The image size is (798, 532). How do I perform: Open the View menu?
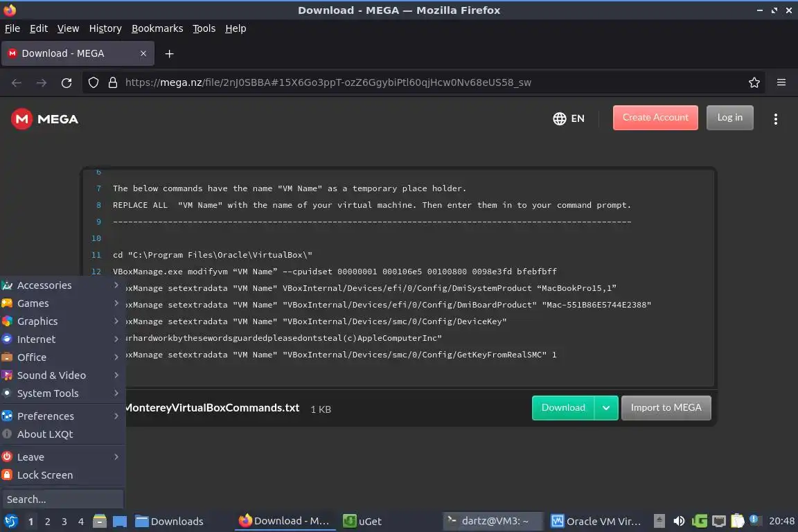click(x=68, y=28)
